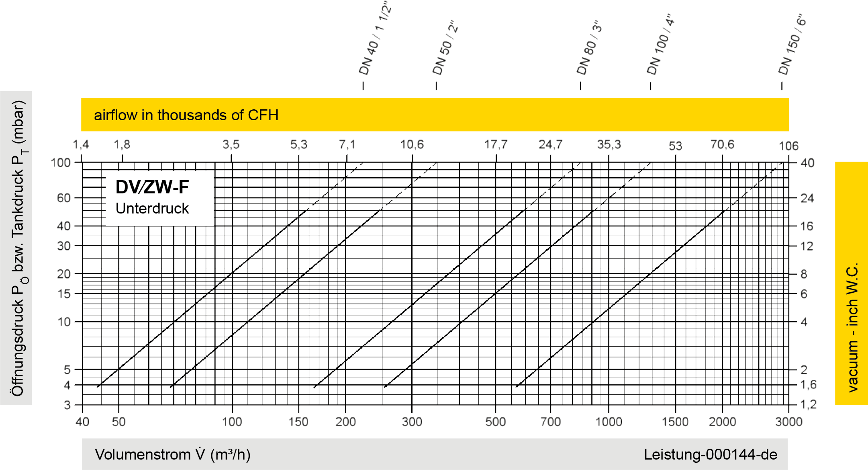Click the DN 150 / 6" curve label

click(x=792, y=45)
